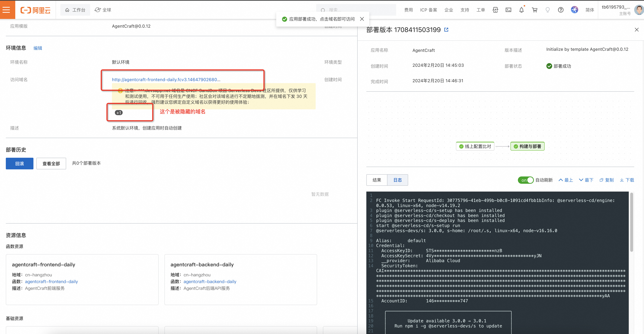644x334 pixels.
Task: Open the 企业 menu
Action: point(449,10)
